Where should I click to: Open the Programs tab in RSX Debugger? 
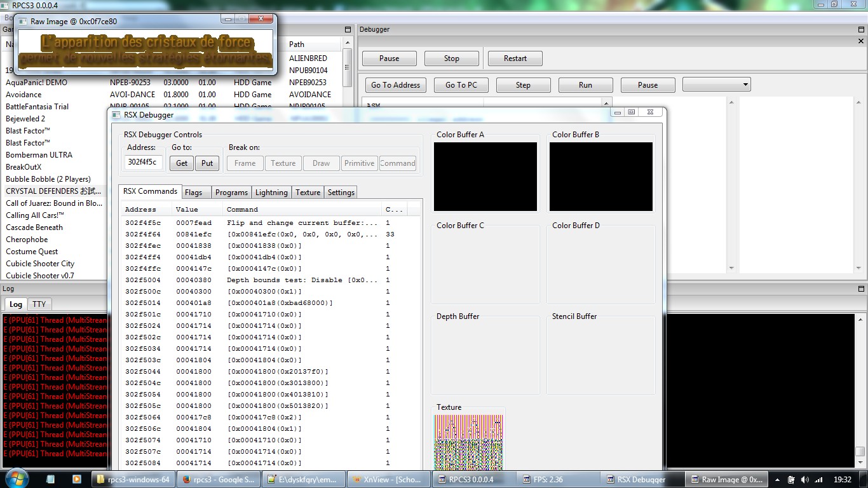point(231,193)
